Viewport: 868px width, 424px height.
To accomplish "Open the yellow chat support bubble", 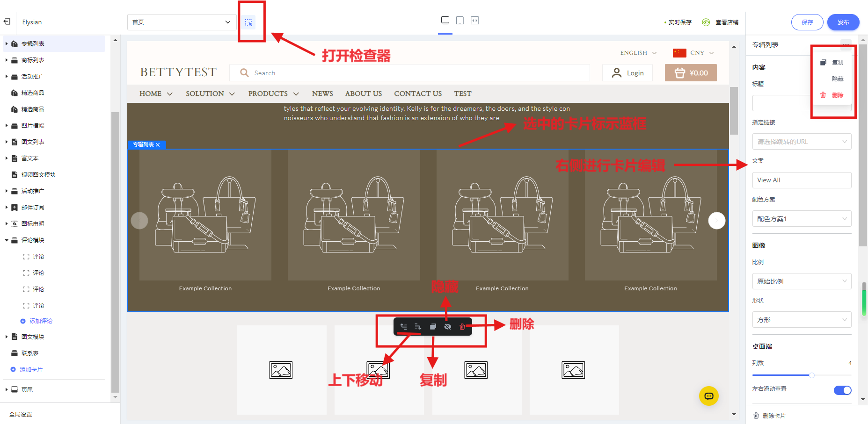I will coord(708,396).
